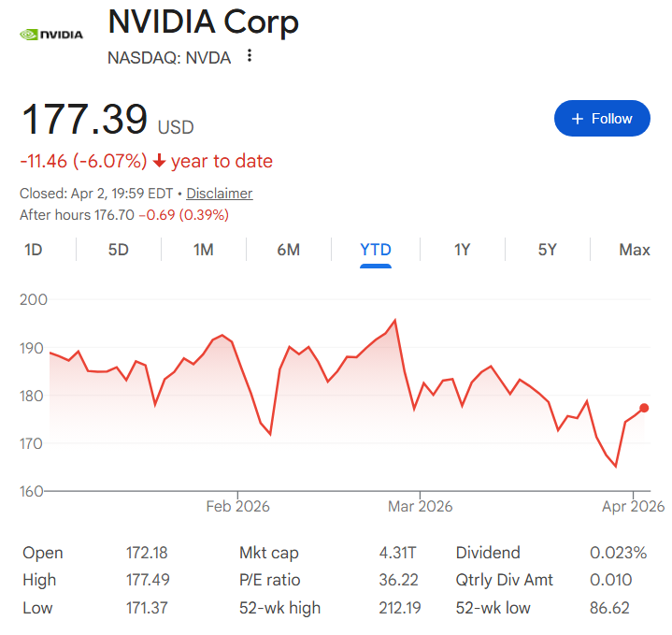Click the NVIDIA logo icon
Screen dimensions: 672x635
pyautogui.click(x=51, y=35)
